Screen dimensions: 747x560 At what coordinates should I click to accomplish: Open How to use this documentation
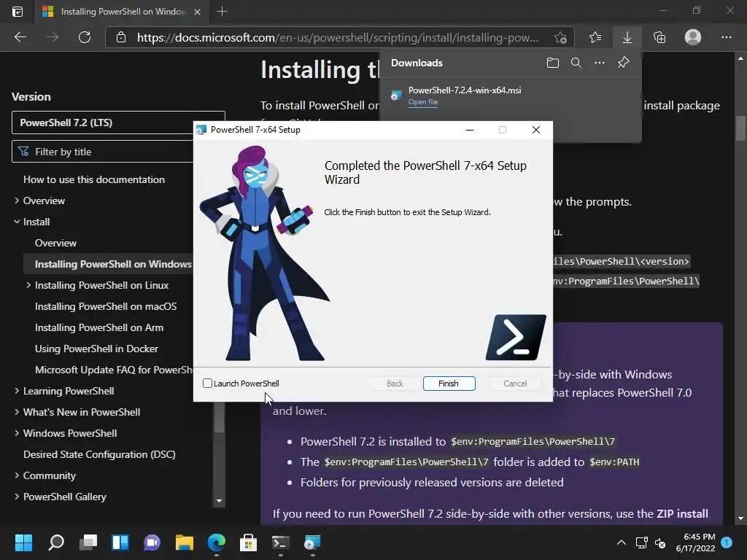pos(94,179)
